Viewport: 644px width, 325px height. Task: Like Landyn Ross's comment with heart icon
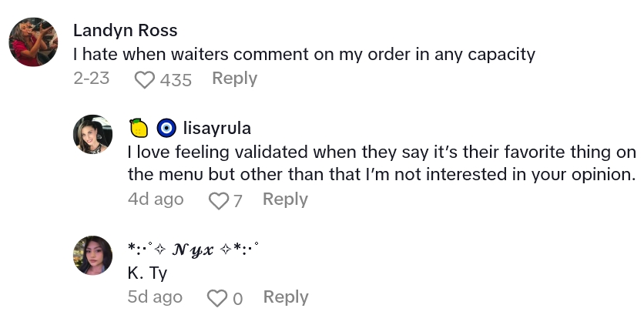click(x=145, y=79)
